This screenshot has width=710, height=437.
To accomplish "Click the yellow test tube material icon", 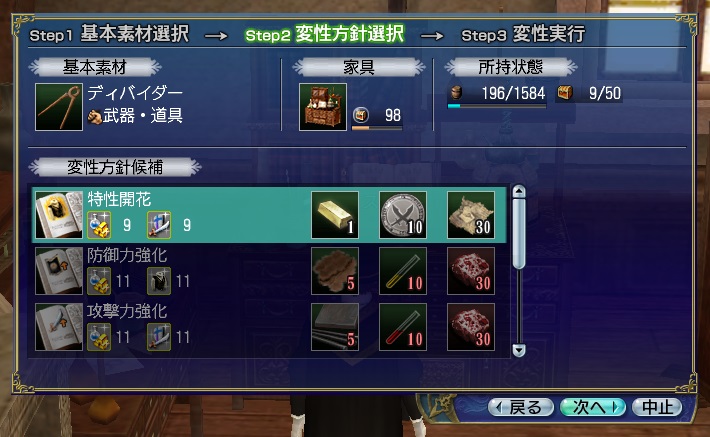I will pos(403,271).
